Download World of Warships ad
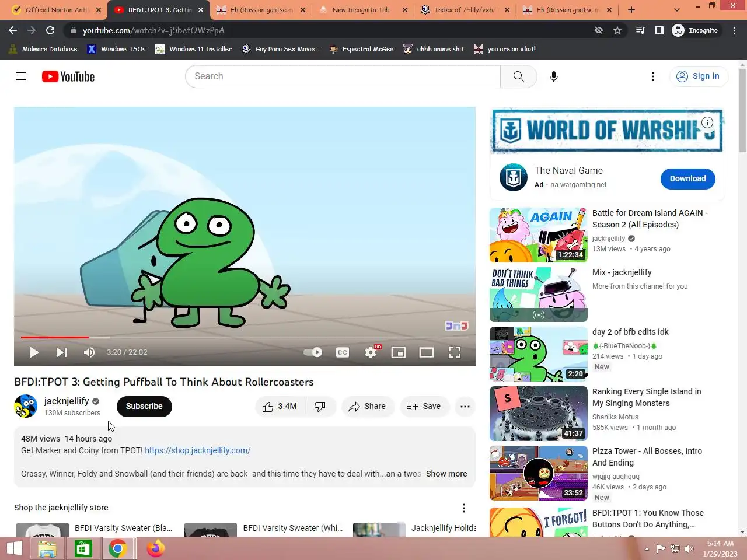747x560 pixels. click(688, 179)
